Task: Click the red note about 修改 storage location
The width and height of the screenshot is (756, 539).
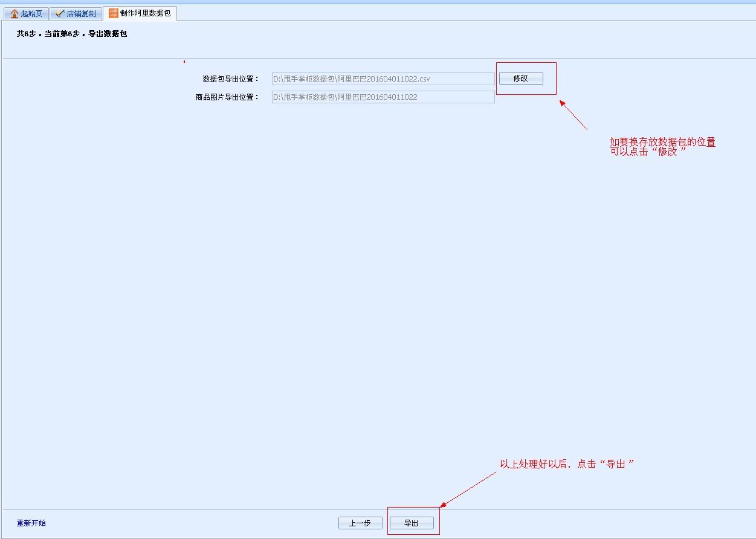Action: [662, 147]
